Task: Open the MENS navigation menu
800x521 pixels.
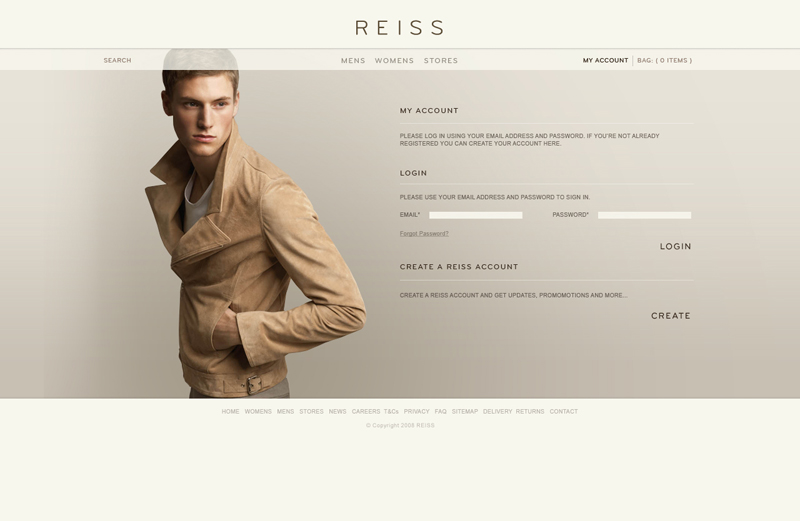Action: [x=353, y=60]
